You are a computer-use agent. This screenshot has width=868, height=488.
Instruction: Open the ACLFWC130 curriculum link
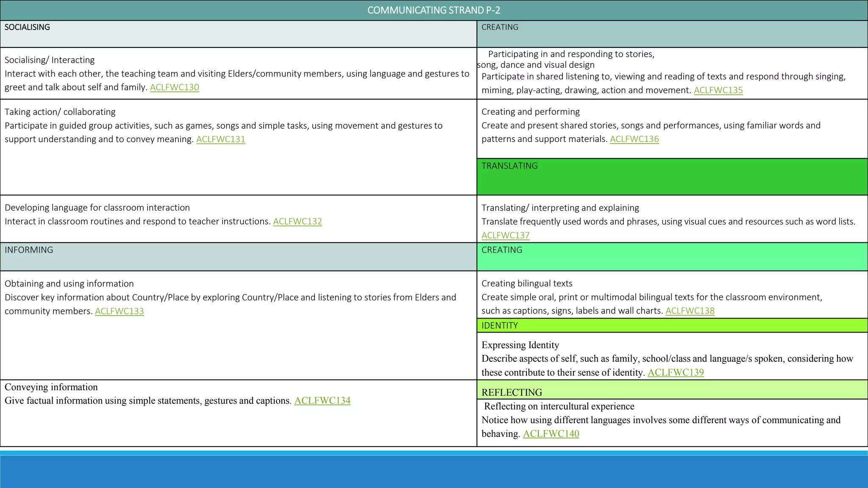click(174, 87)
